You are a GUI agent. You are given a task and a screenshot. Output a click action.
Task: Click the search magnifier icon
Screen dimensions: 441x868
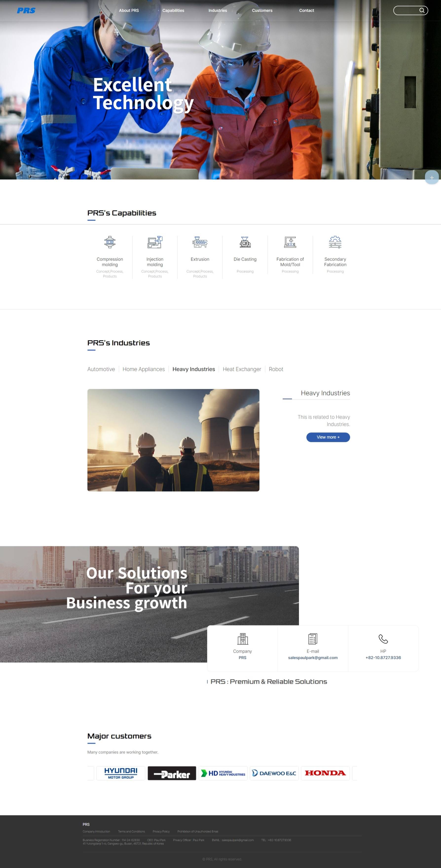(x=422, y=10)
